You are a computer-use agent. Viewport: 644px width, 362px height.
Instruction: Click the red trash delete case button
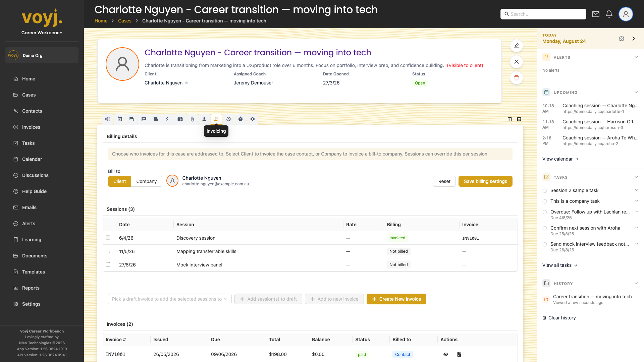point(517,78)
